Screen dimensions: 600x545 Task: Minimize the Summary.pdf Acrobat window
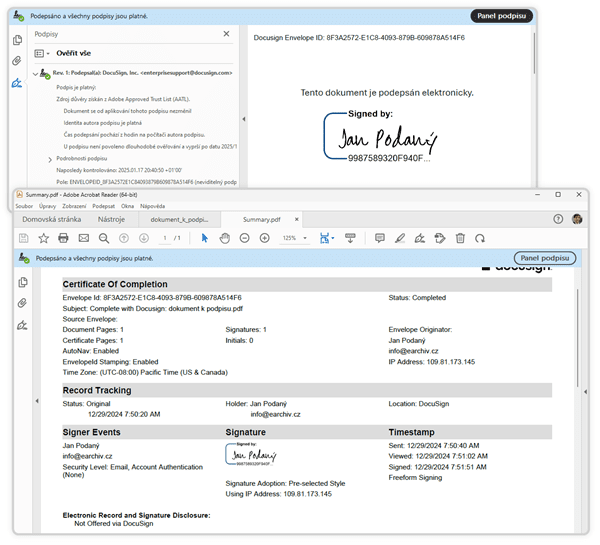(538, 195)
